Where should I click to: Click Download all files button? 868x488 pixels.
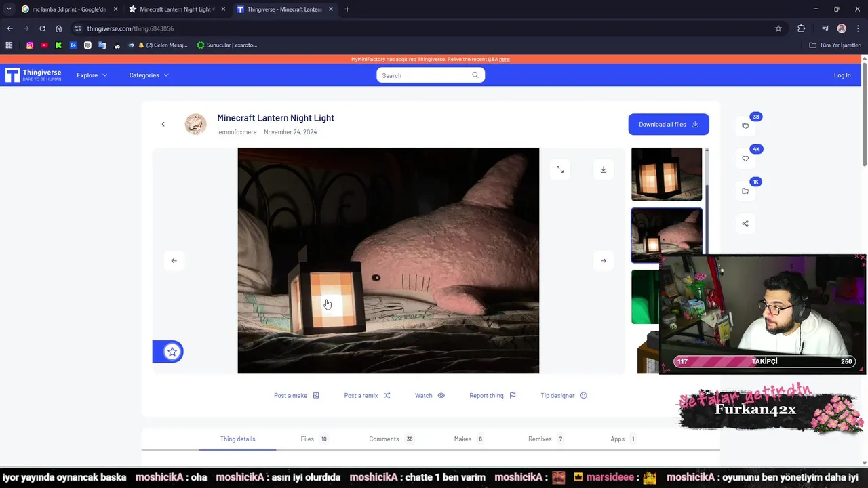(669, 124)
